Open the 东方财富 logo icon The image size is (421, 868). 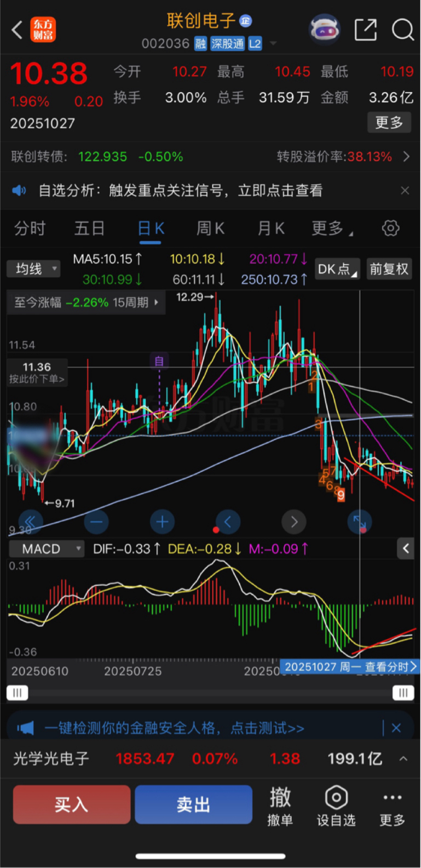coord(43,30)
